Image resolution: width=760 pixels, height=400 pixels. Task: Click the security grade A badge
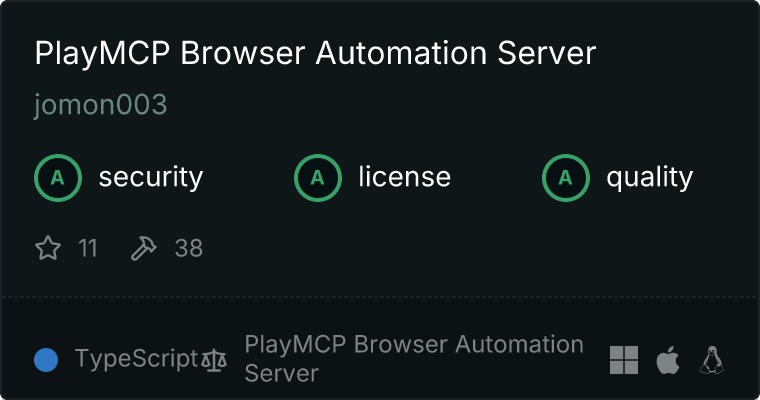tap(58, 178)
